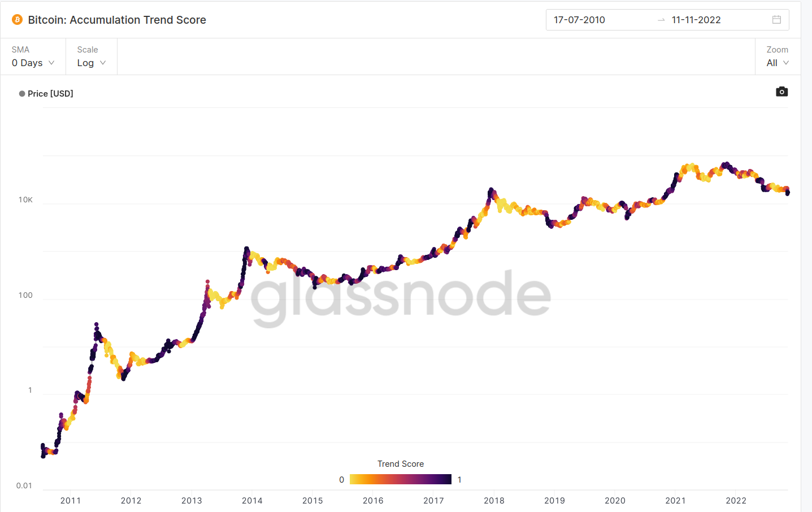This screenshot has width=812, height=512.
Task: Open the SMA 0 Days dropdown
Action: 33,63
